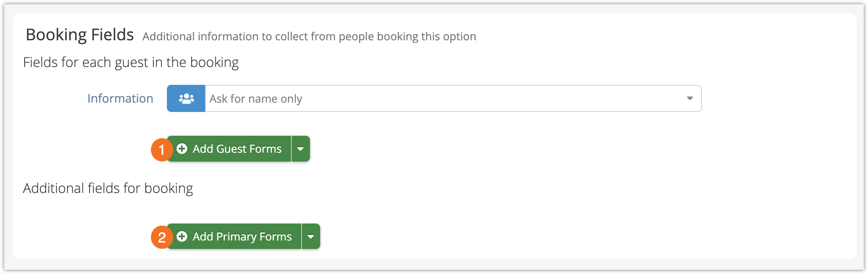Add primary forms using the green button
The height and width of the screenshot is (274, 868).
coord(234,237)
